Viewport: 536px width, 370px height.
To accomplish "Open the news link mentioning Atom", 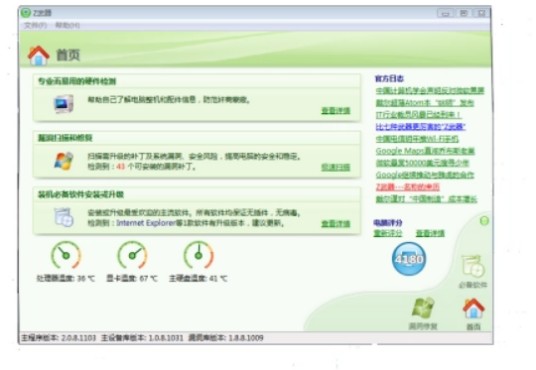I will click(x=425, y=103).
